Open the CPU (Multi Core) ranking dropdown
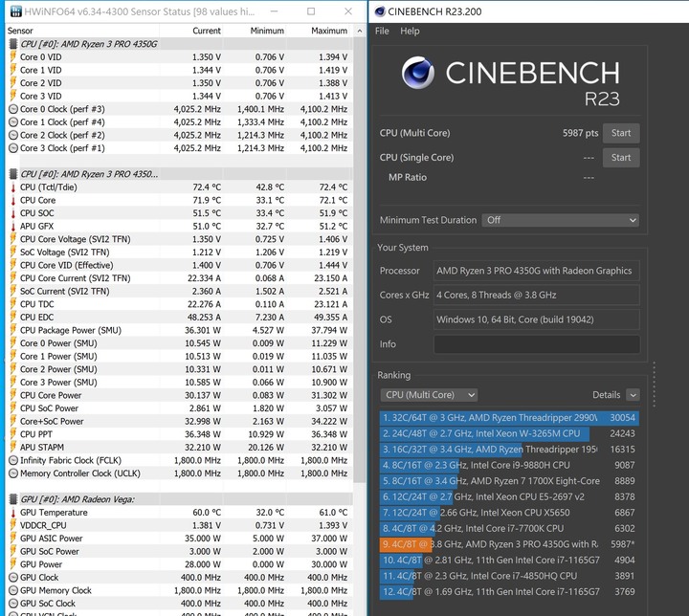This screenshot has height=616, width=689. [x=429, y=394]
